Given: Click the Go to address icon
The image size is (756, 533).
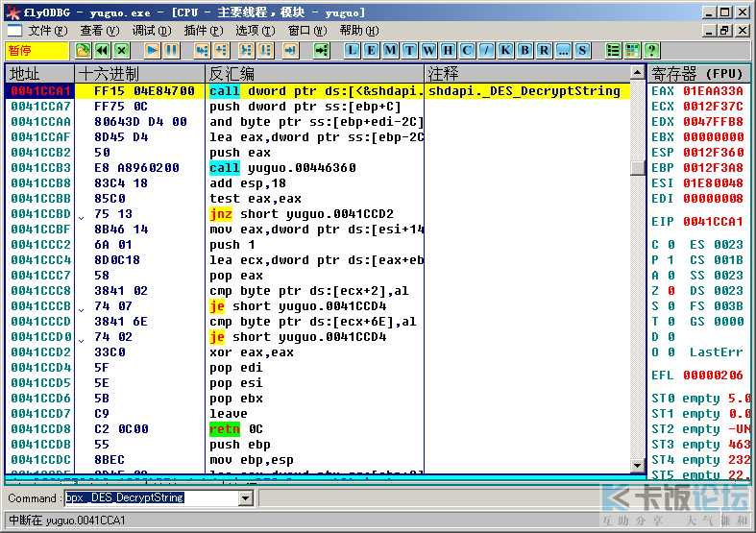Looking at the screenshot, I should 321,50.
